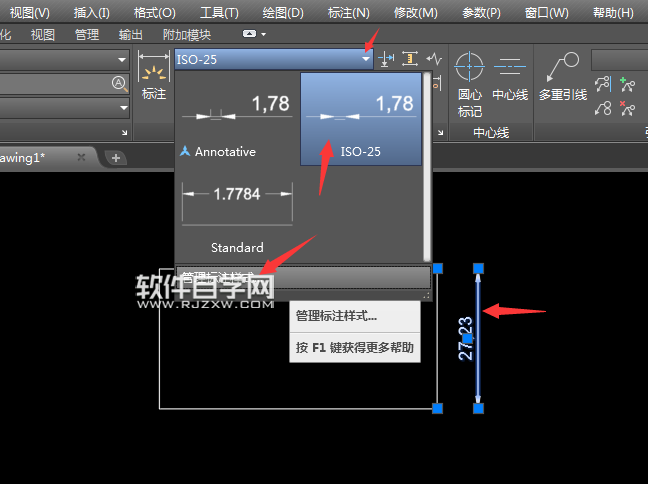
Task: Open the 工具(T) menu
Action: (219, 13)
